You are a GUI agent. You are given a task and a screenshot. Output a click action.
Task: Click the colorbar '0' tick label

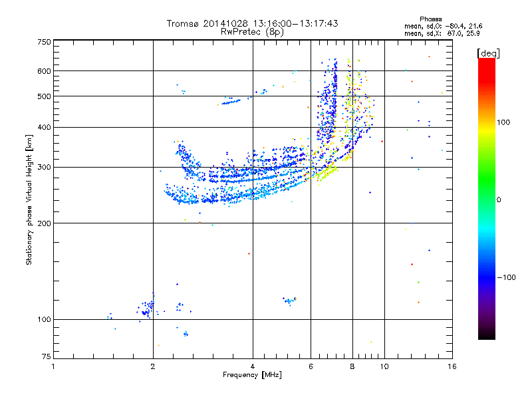coord(499,200)
